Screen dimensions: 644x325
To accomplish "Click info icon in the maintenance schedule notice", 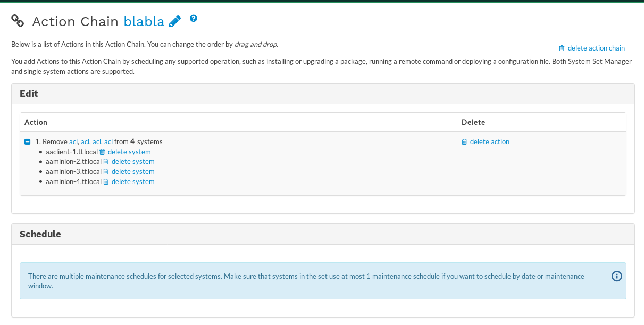I will click(x=616, y=276).
